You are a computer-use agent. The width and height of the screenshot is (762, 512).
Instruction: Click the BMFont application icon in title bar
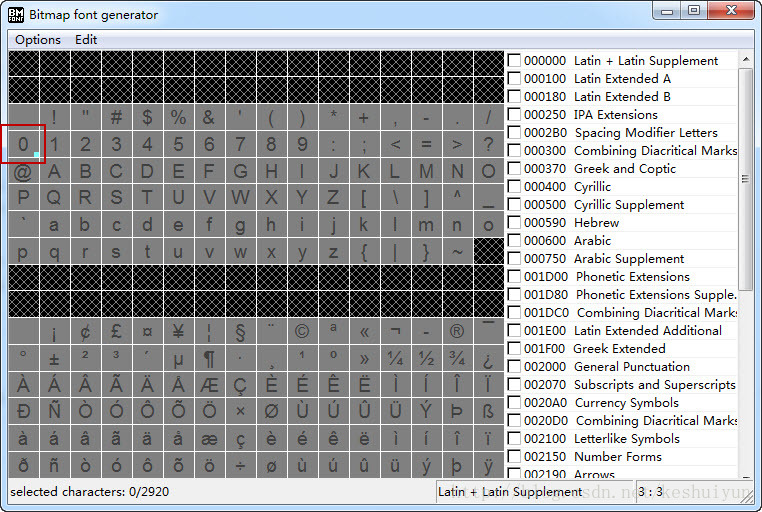click(16, 15)
